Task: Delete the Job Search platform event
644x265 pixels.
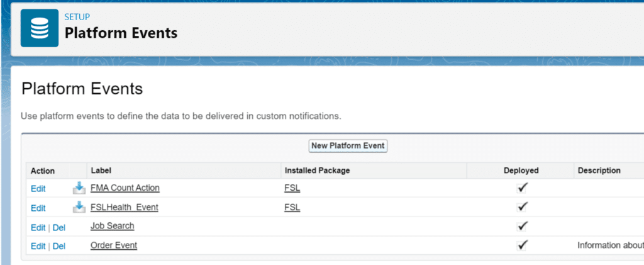Action: pyautogui.click(x=59, y=227)
